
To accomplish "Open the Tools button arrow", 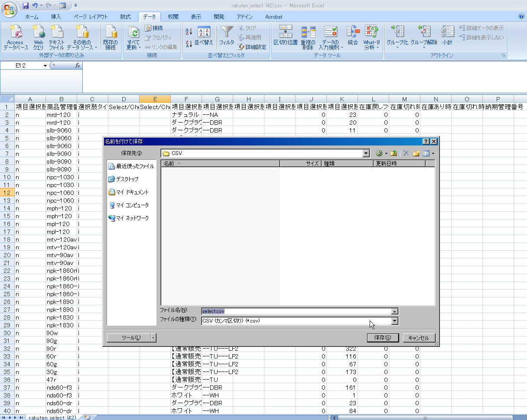I will (x=153, y=338).
